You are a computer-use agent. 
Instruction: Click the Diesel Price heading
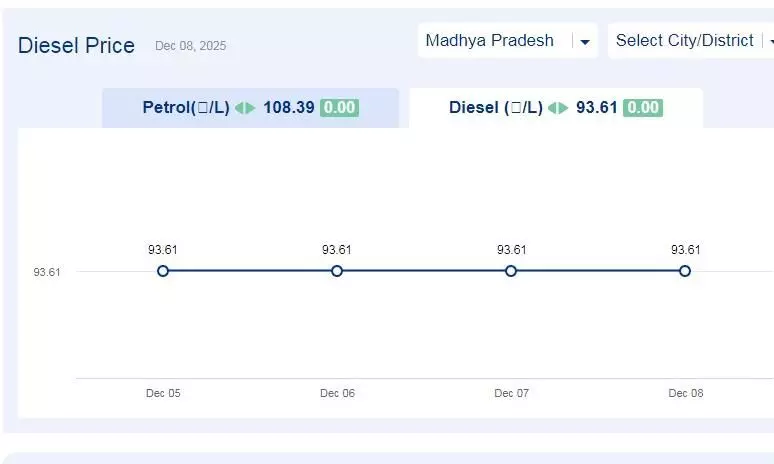(x=76, y=46)
